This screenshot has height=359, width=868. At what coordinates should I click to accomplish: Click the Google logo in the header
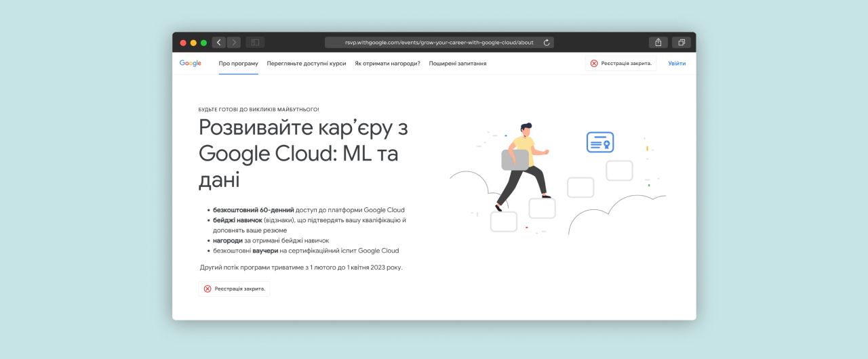click(191, 64)
